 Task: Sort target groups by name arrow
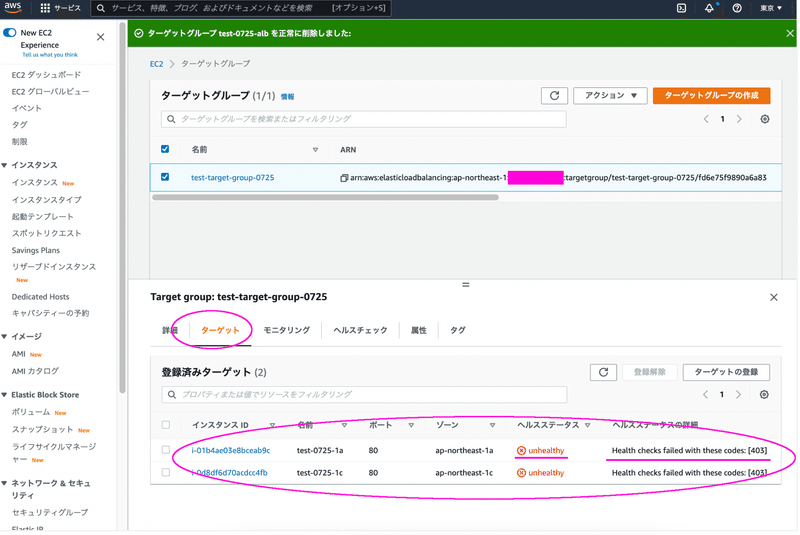pyautogui.click(x=315, y=149)
